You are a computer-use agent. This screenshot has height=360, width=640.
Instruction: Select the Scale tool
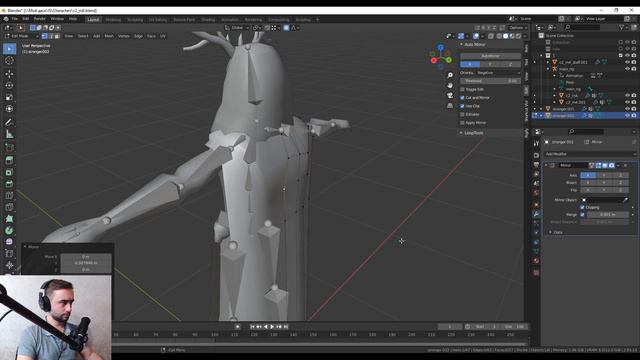tap(9, 97)
